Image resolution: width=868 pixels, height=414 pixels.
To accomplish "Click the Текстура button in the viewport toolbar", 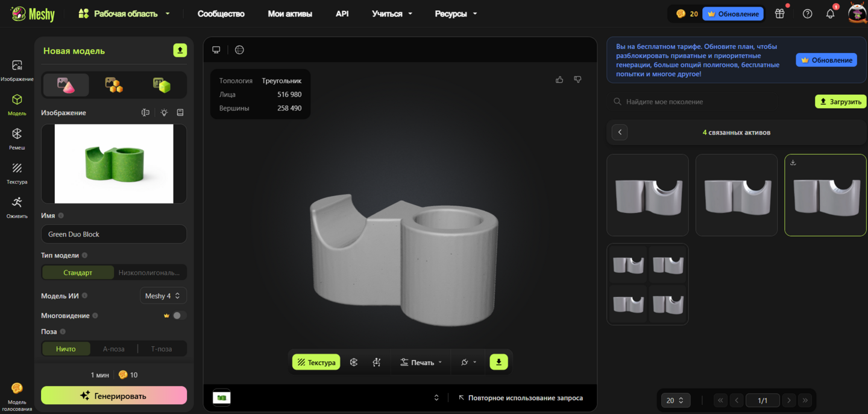I will point(316,362).
